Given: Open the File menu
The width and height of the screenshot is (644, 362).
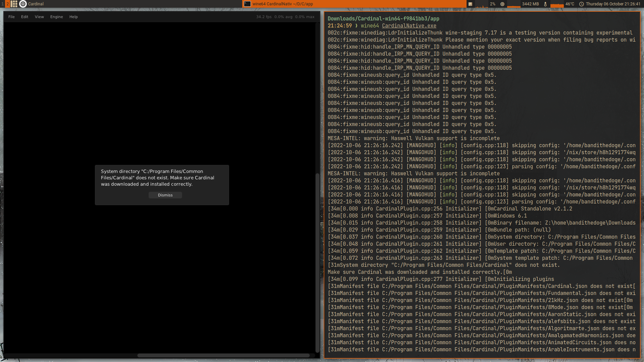Looking at the screenshot, I should click(x=11, y=17).
